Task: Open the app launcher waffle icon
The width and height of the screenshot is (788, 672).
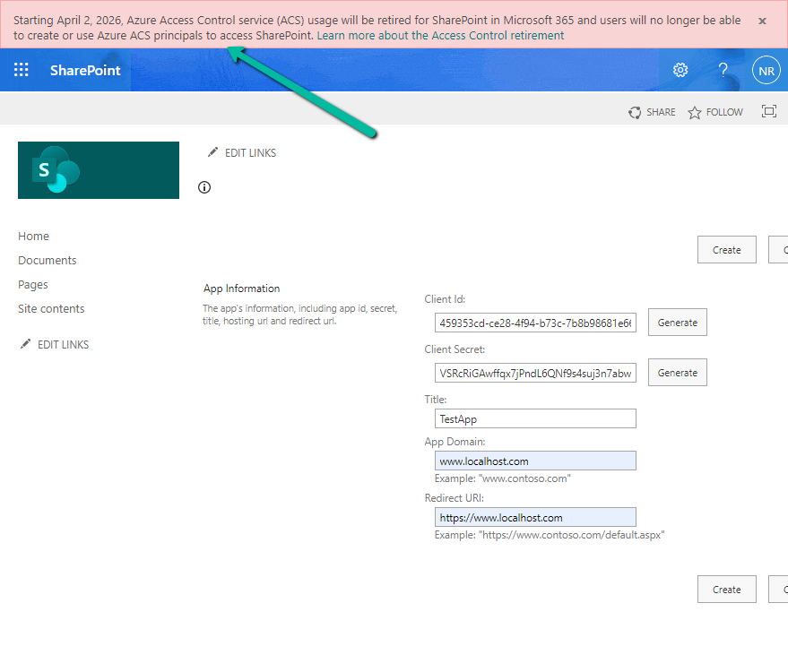Action: 21,69
